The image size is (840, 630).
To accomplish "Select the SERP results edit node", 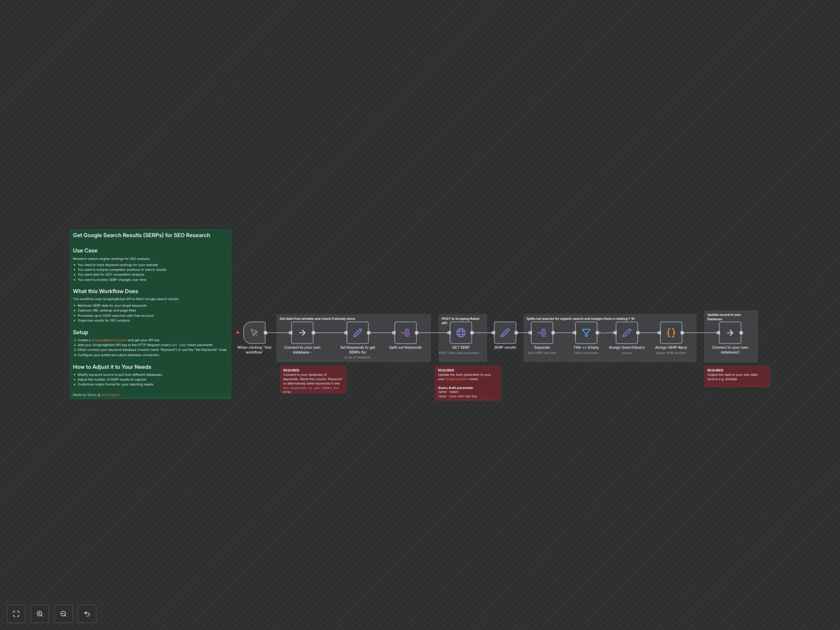I will pyautogui.click(x=505, y=333).
